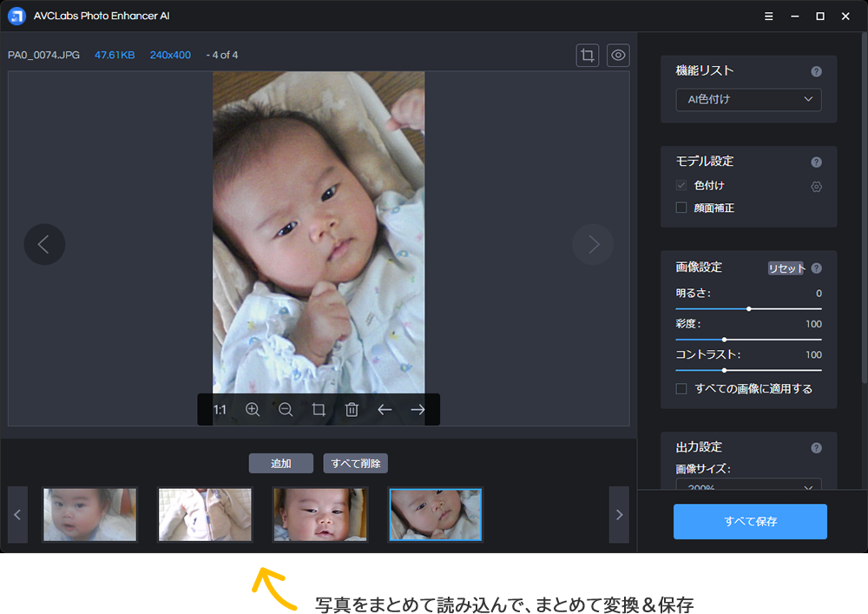Viewport: 868px width, 614px height.
Task: Toggle the eye preview icon
Action: [618, 56]
